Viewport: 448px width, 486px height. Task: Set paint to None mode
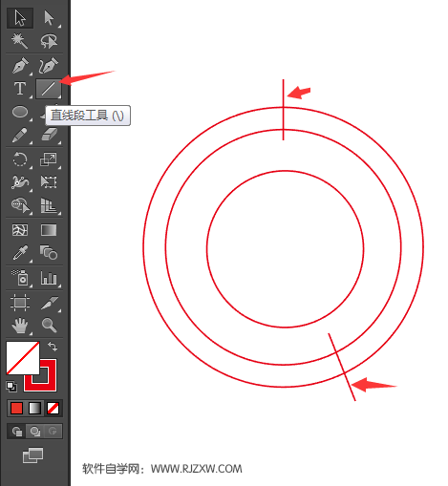coord(53,409)
